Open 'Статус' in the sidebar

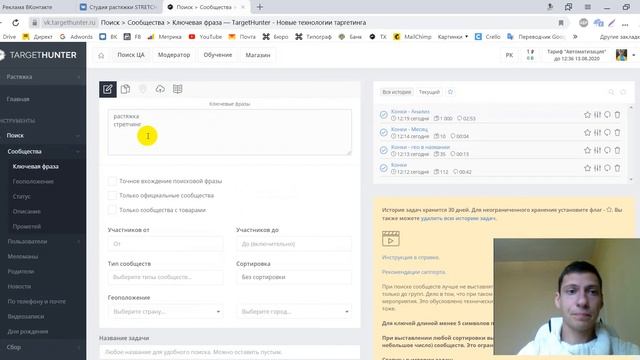[22, 196]
